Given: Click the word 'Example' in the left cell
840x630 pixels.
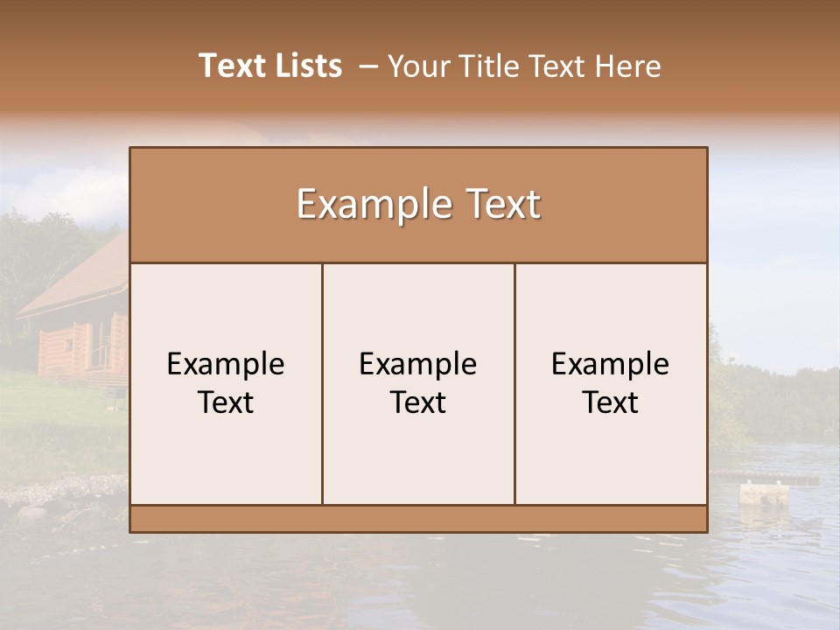Looking at the screenshot, I should click(226, 364).
